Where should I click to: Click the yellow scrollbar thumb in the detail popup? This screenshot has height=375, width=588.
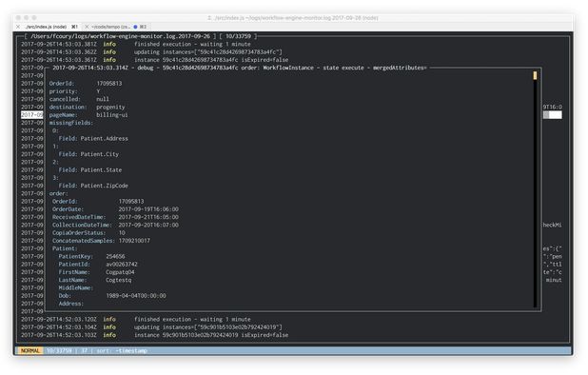tap(535, 75)
